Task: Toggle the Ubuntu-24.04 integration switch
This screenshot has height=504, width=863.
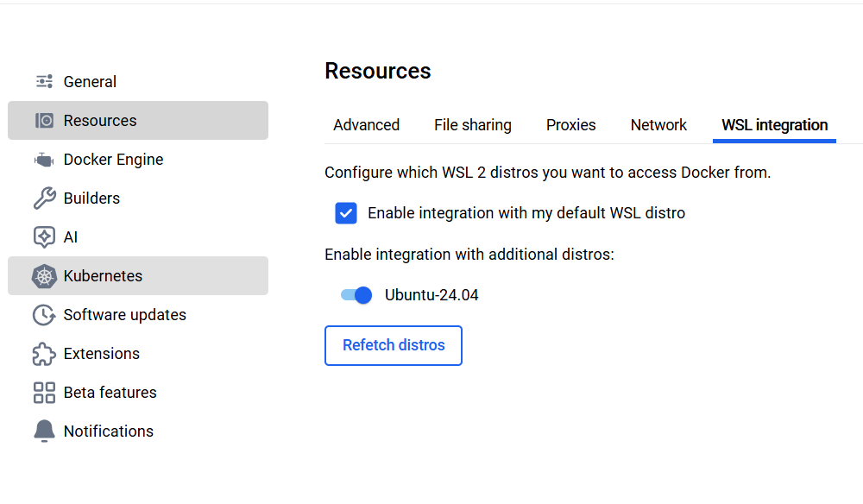Action: point(356,295)
